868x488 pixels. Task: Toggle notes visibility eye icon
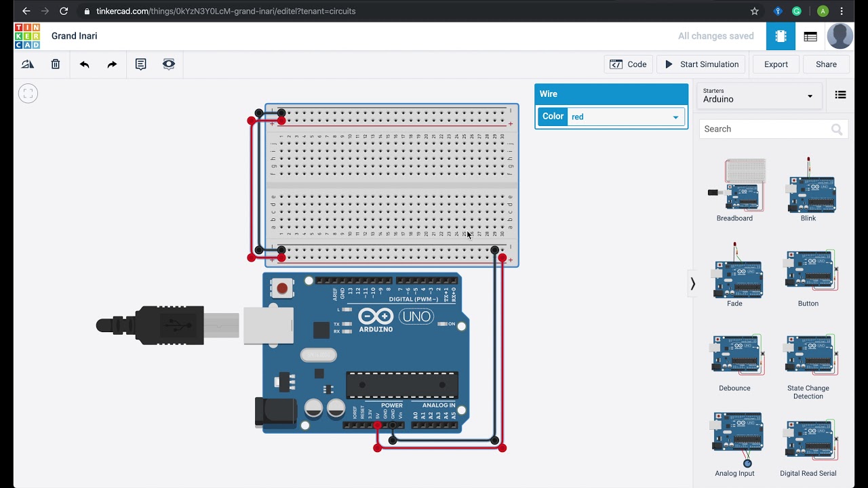tap(169, 64)
